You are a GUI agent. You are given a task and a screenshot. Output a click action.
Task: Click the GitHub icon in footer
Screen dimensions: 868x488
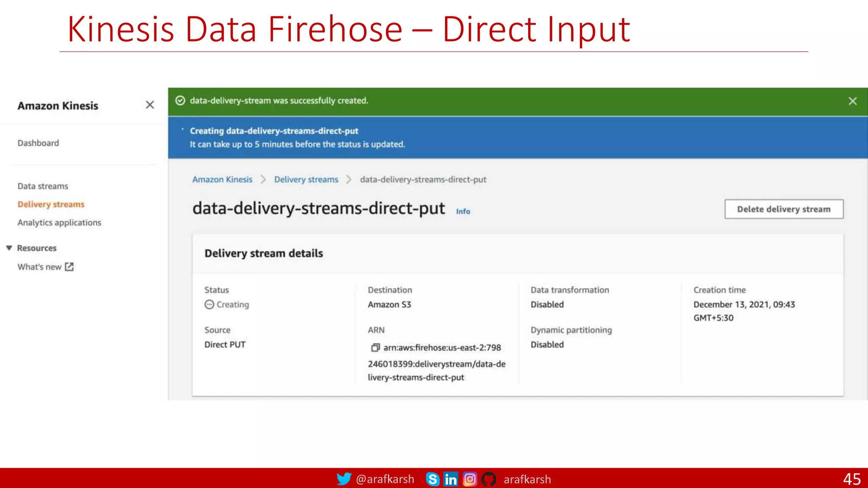(x=489, y=479)
